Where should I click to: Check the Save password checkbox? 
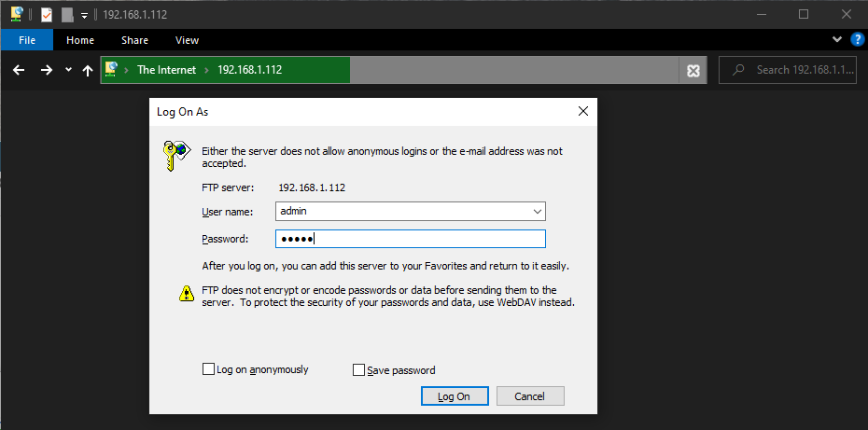click(358, 369)
